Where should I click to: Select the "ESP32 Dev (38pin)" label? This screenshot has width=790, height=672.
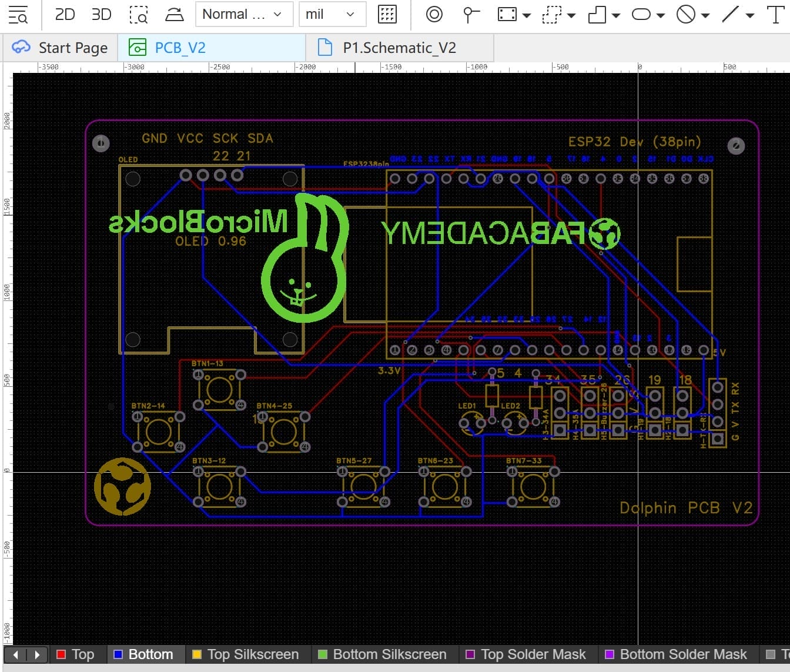click(x=634, y=142)
